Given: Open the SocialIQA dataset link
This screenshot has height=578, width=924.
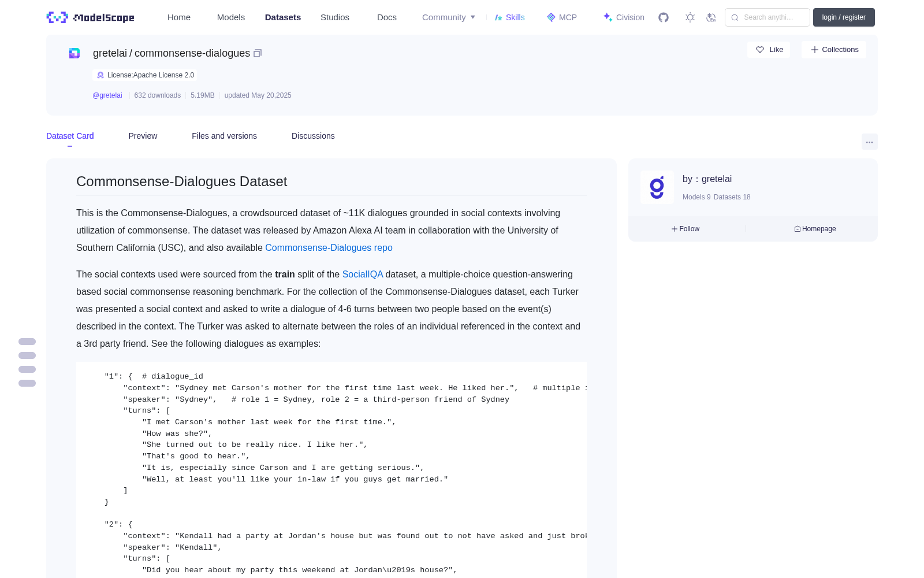Looking at the screenshot, I should pyautogui.click(x=363, y=274).
